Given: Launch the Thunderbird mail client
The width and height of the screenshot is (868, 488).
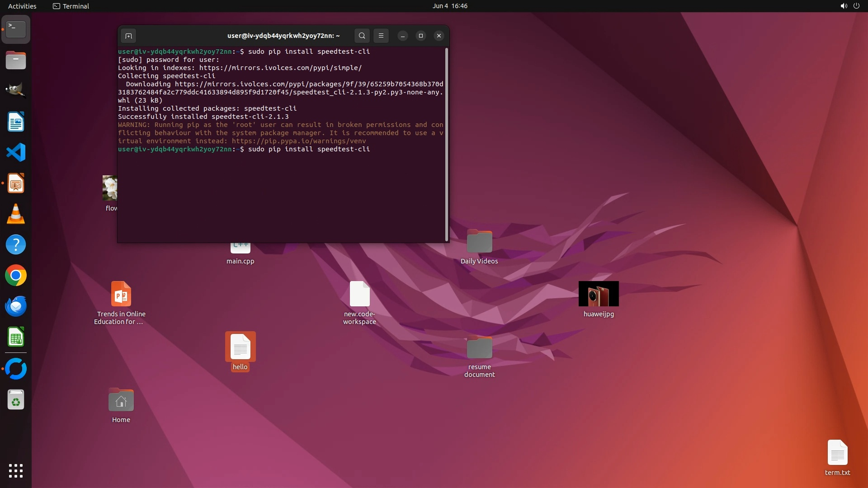Looking at the screenshot, I should point(16,306).
